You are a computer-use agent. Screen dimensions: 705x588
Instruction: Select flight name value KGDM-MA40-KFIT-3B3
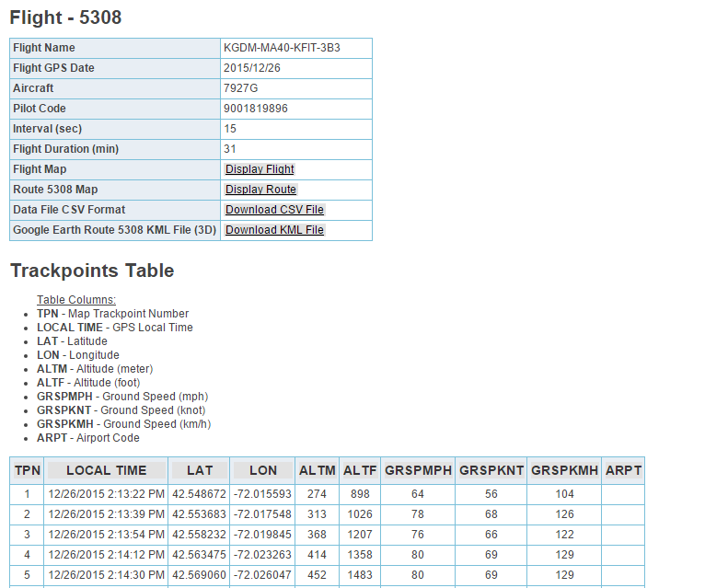click(282, 48)
